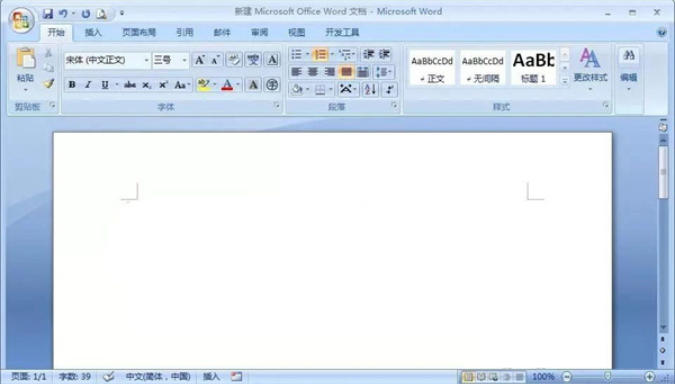The image size is (675, 384).
Task: Open underline style dropdown arrow
Action: click(116, 85)
